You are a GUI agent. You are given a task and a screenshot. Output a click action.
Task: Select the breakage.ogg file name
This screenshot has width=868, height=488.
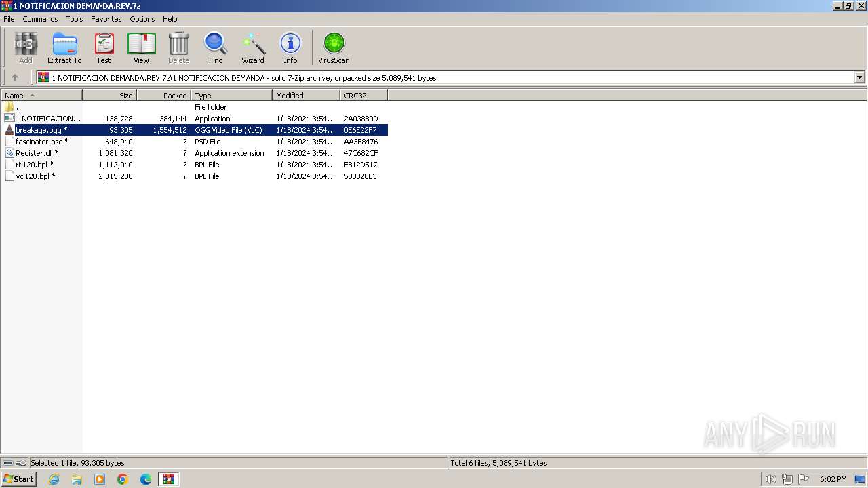coord(41,130)
